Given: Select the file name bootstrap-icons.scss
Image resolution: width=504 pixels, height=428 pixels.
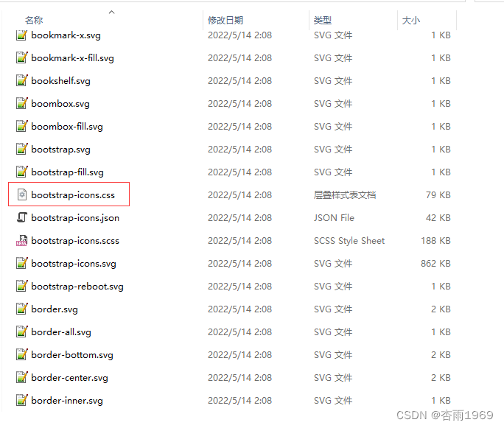Looking at the screenshot, I should tap(75, 240).
